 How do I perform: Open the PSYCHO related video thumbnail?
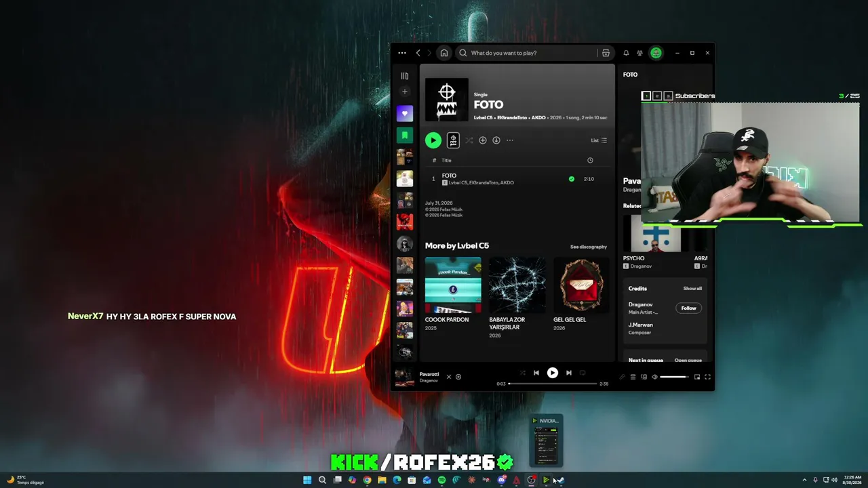656,235
